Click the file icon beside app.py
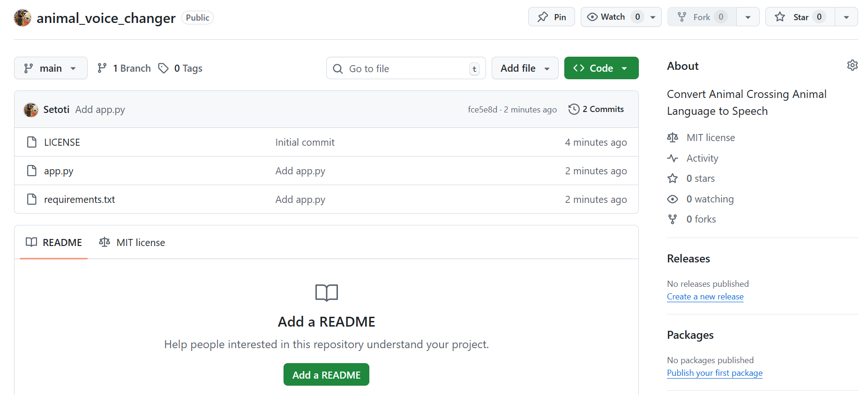 32,171
